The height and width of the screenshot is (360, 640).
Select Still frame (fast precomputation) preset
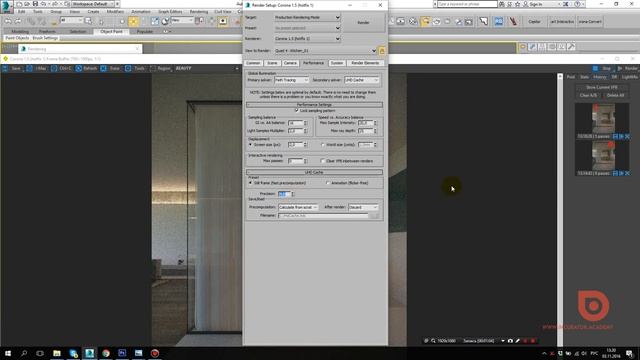251,183
